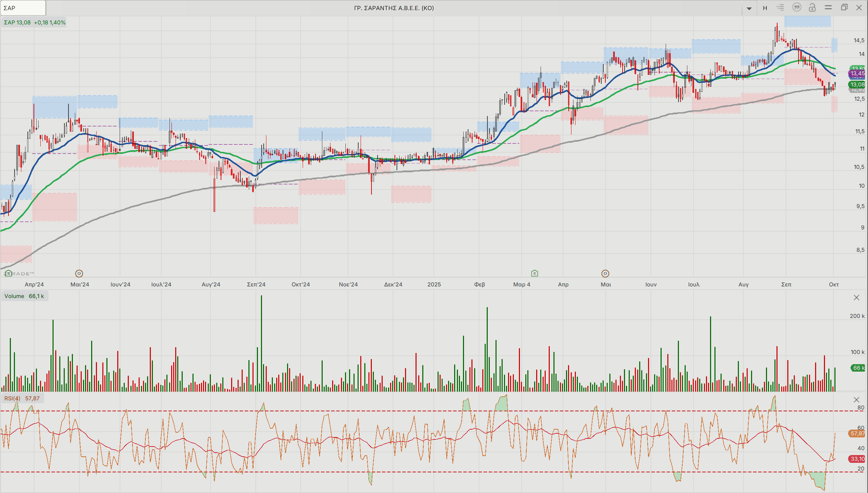Close the Volume indicator panel

tap(856, 297)
